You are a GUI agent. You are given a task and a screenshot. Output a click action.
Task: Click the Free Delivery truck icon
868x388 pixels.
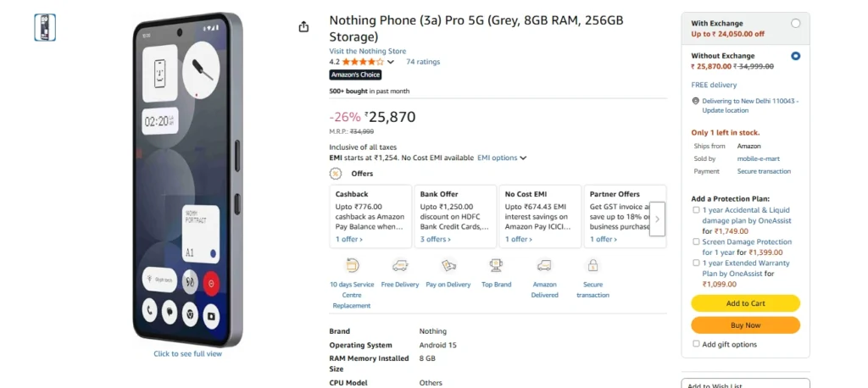[x=400, y=266]
